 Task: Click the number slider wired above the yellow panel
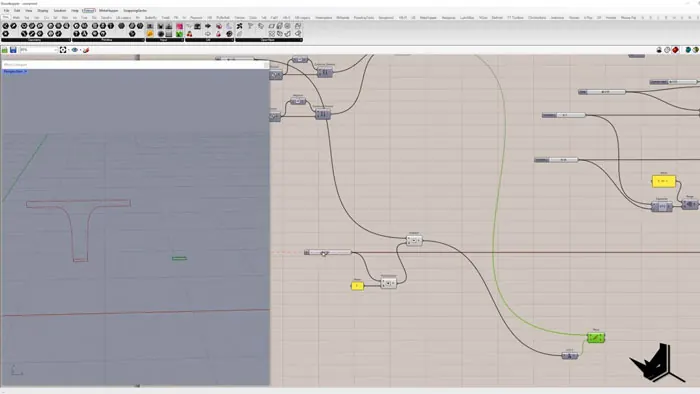pyautogui.click(x=556, y=160)
